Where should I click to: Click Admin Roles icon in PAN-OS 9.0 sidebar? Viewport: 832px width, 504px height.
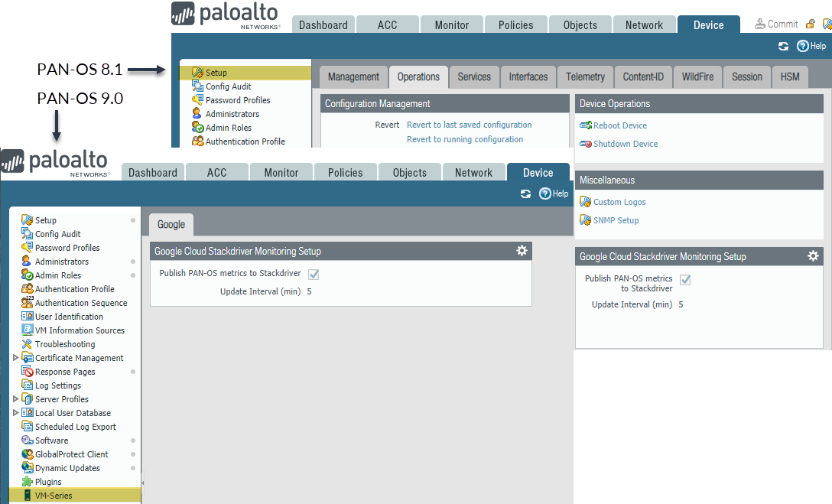pyautogui.click(x=27, y=275)
